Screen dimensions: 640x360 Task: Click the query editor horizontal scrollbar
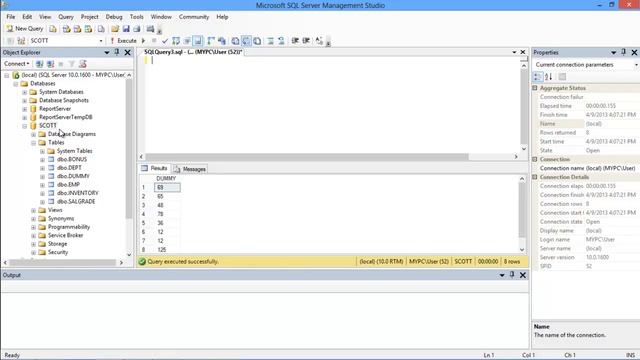307,157
